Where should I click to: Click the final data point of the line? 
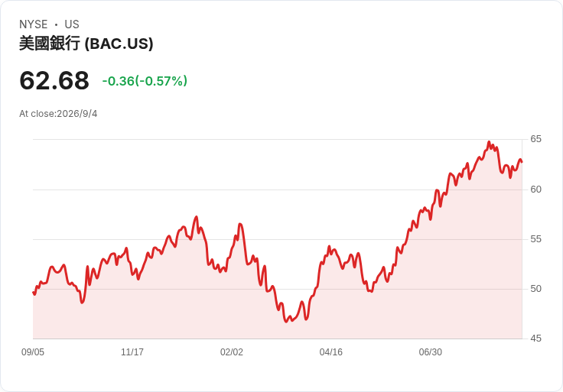coord(522,162)
